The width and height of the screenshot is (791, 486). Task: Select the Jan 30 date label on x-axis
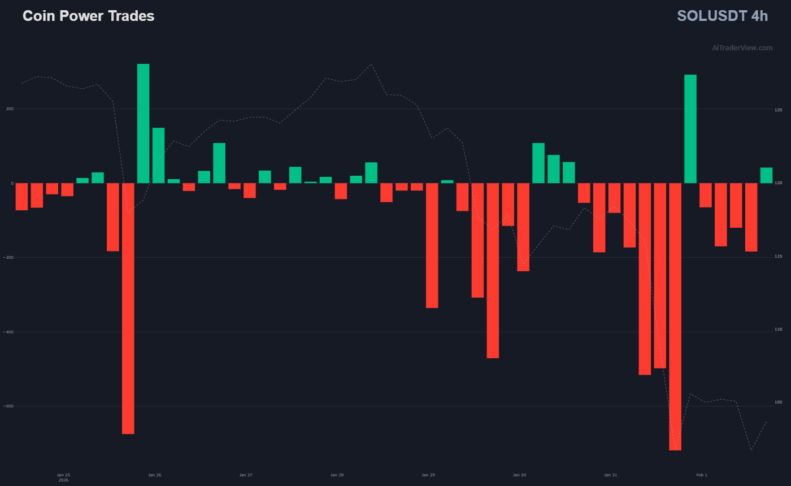point(519,475)
